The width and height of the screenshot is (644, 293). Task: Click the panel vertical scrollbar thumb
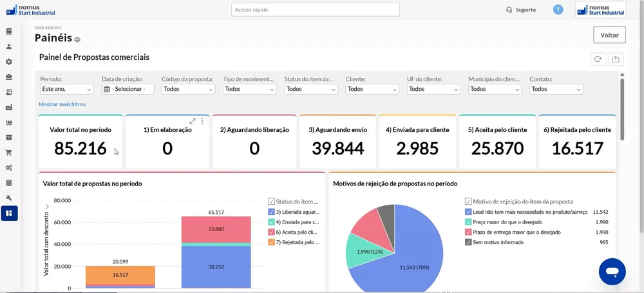(x=622, y=109)
